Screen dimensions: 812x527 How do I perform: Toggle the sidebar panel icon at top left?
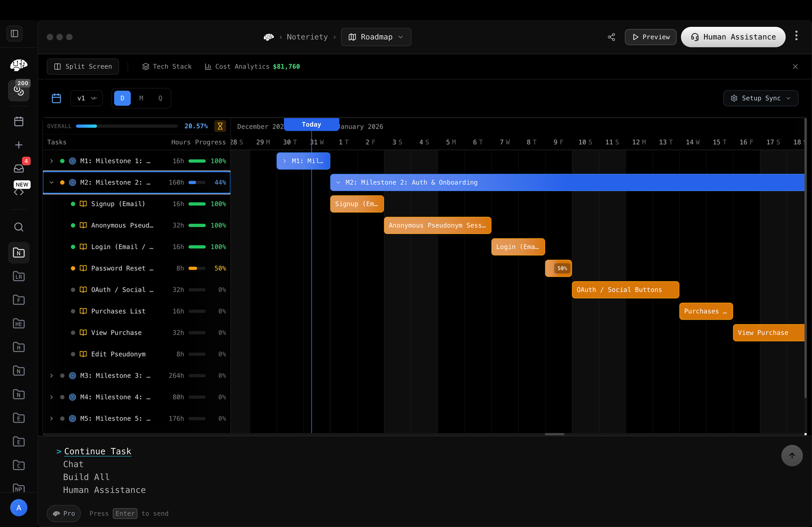15,33
